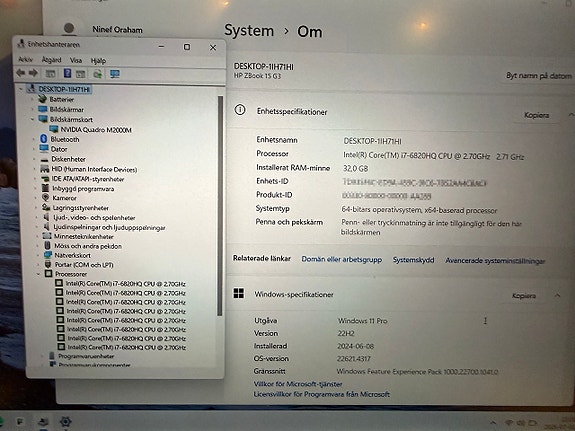Collapse the Processorer tree node
This screenshot has height=431, width=575.
point(38,274)
